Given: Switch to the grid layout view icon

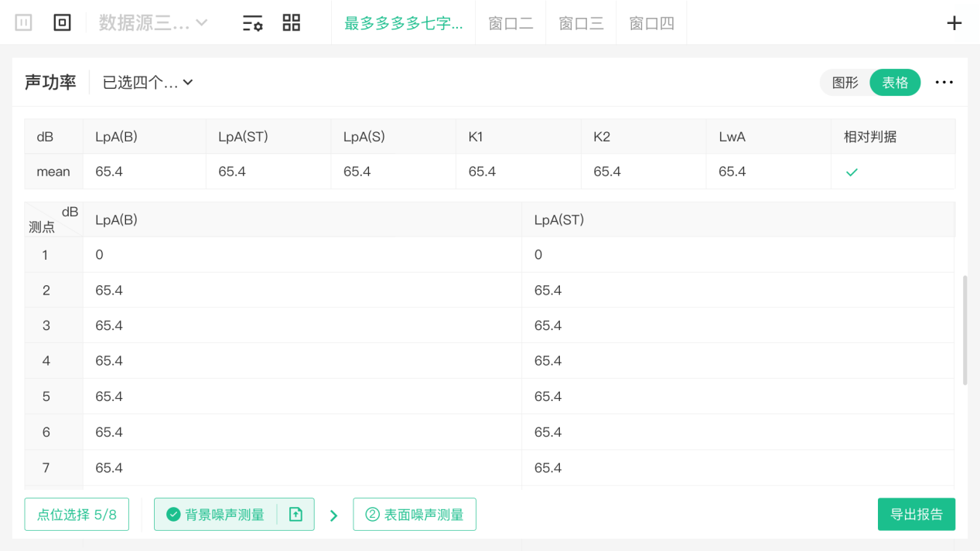Looking at the screenshot, I should [x=291, y=22].
